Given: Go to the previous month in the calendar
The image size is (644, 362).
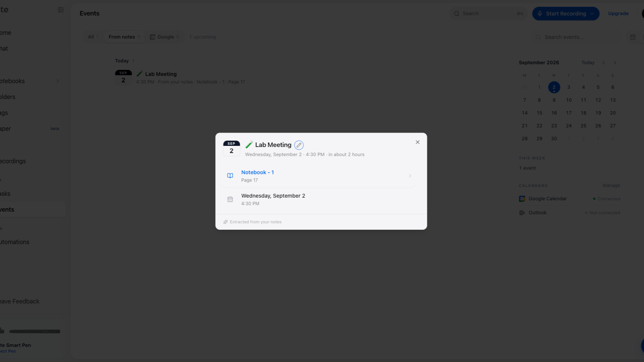Looking at the screenshot, I should (604, 63).
